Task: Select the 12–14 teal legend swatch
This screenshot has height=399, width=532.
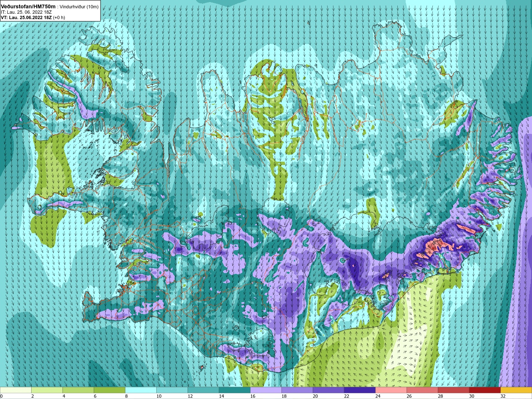Action: [203, 390]
